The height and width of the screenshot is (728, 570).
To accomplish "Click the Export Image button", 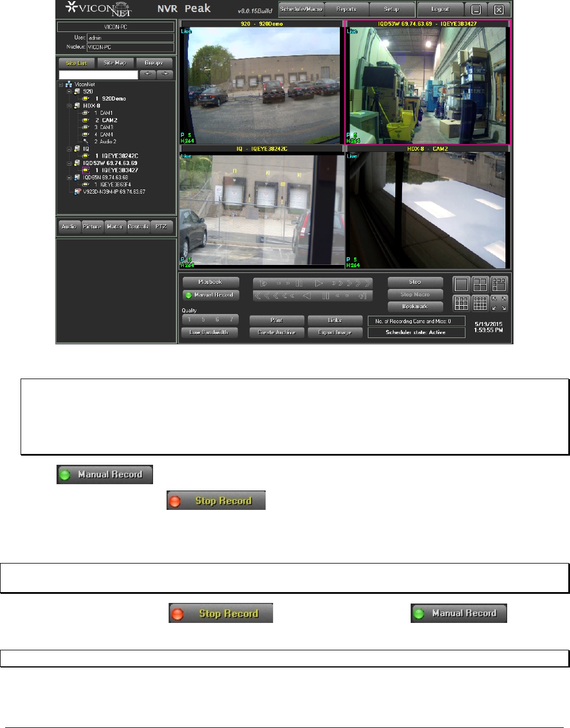I will (x=335, y=332).
